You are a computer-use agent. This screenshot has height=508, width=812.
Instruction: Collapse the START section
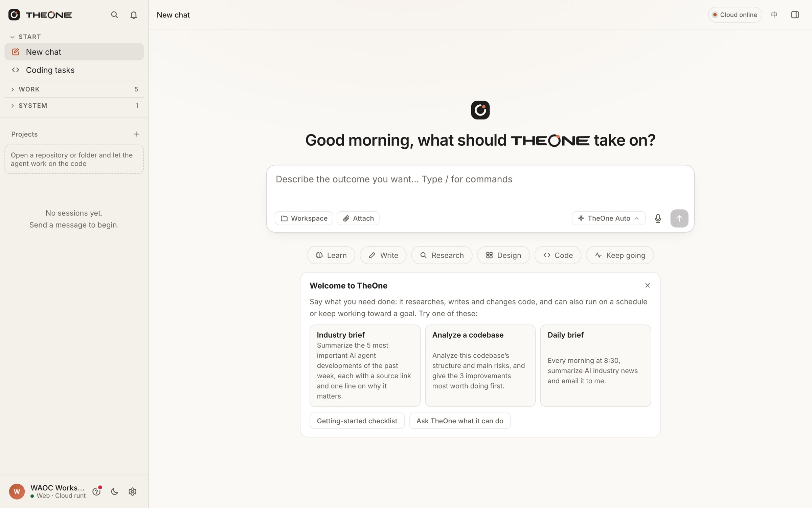26,37
